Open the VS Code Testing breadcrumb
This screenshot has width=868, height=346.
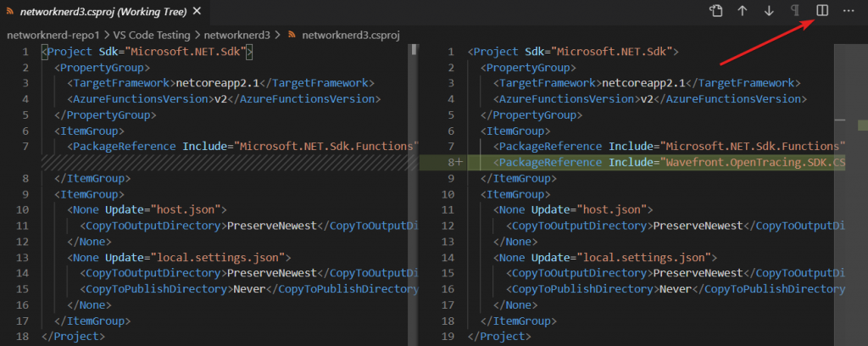[153, 35]
